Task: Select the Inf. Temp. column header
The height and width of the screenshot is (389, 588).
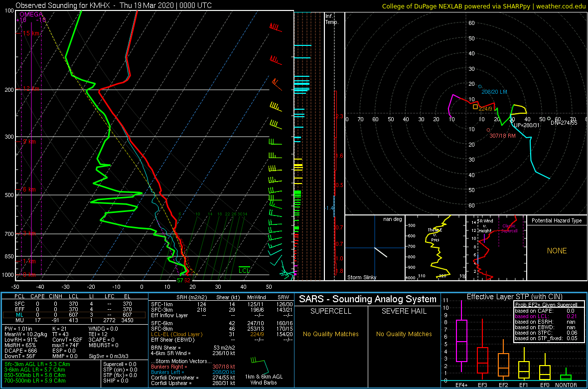Action: (x=332, y=19)
